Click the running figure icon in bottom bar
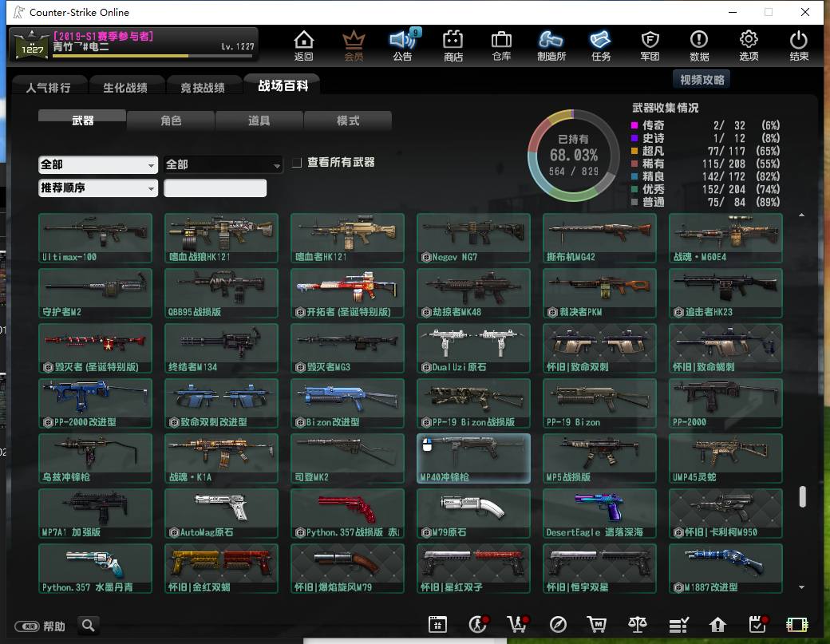The height and width of the screenshot is (644, 830). click(479, 624)
